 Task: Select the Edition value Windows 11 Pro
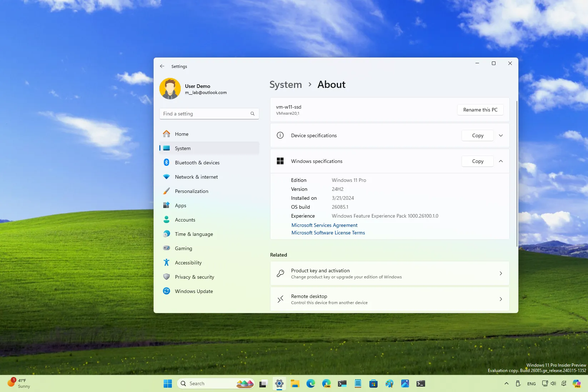349,180
